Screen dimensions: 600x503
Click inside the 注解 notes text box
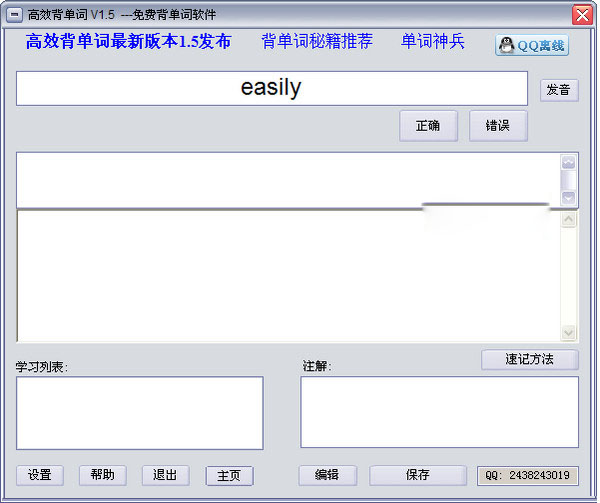[x=439, y=412]
